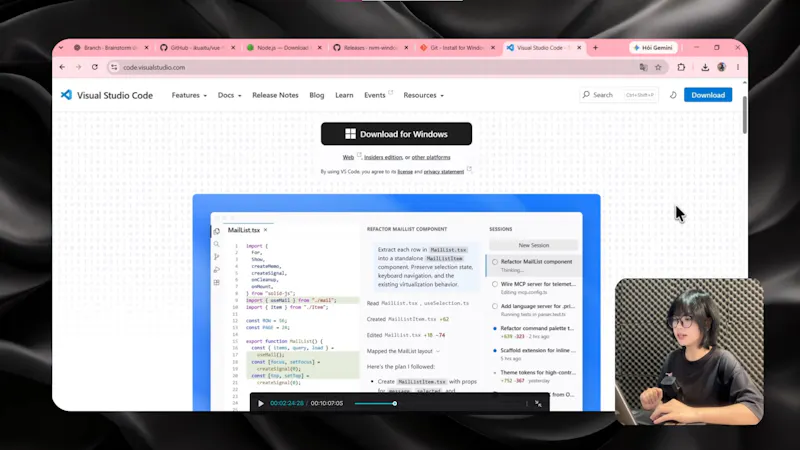Image resolution: width=800 pixels, height=450 pixels.
Task: Open the browser downloads icon
Action: point(705,67)
